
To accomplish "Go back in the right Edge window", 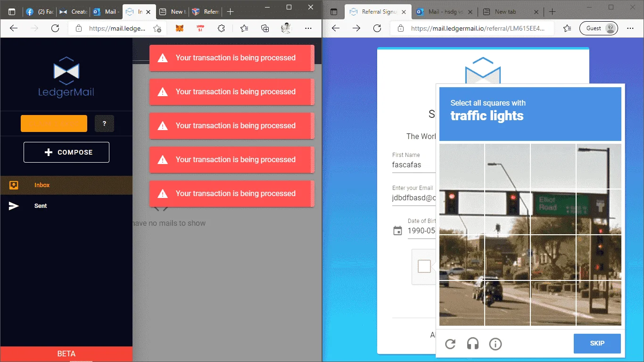I will 336,28.
